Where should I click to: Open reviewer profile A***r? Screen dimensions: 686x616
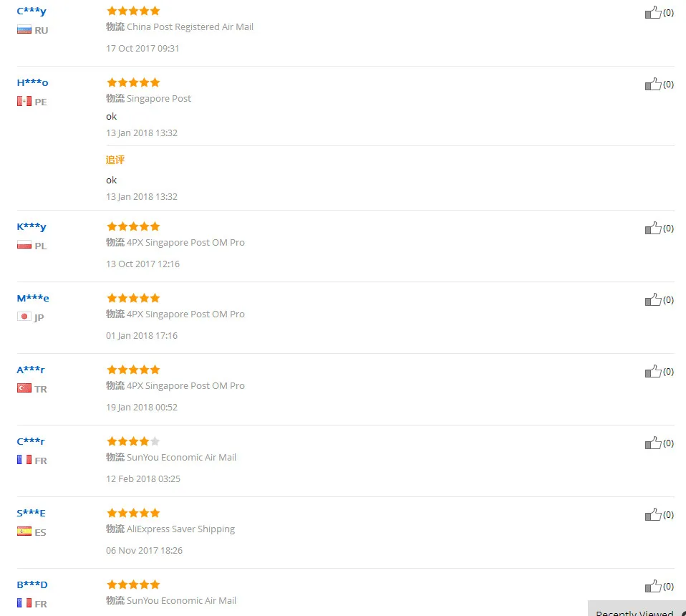[x=31, y=370]
